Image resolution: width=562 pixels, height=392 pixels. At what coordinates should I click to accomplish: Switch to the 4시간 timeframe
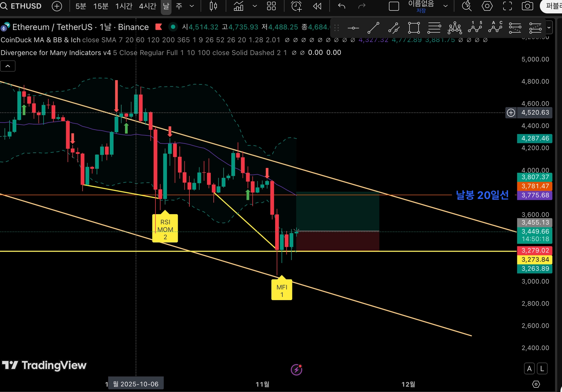click(148, 6)
